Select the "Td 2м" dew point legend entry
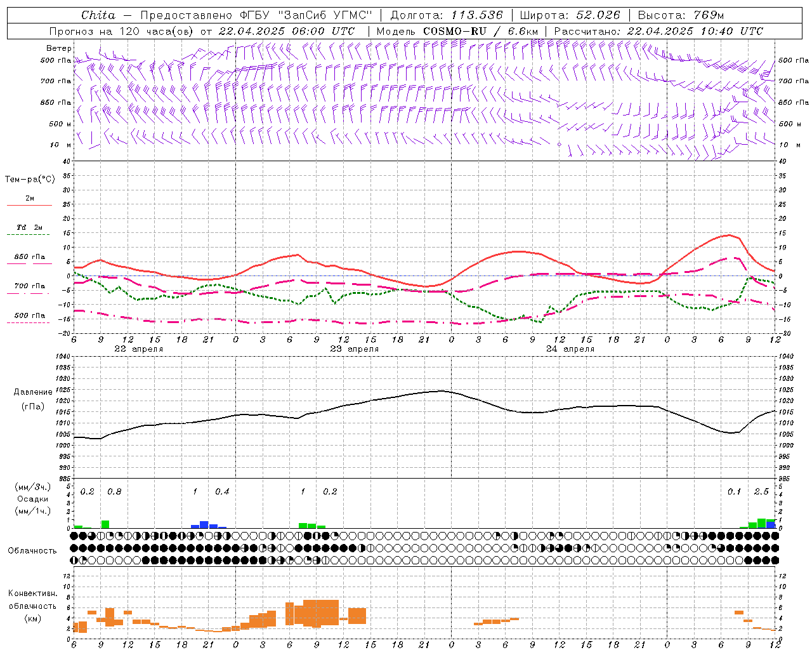The width and height of the screenshot is (812, 650). pos(29,230)
